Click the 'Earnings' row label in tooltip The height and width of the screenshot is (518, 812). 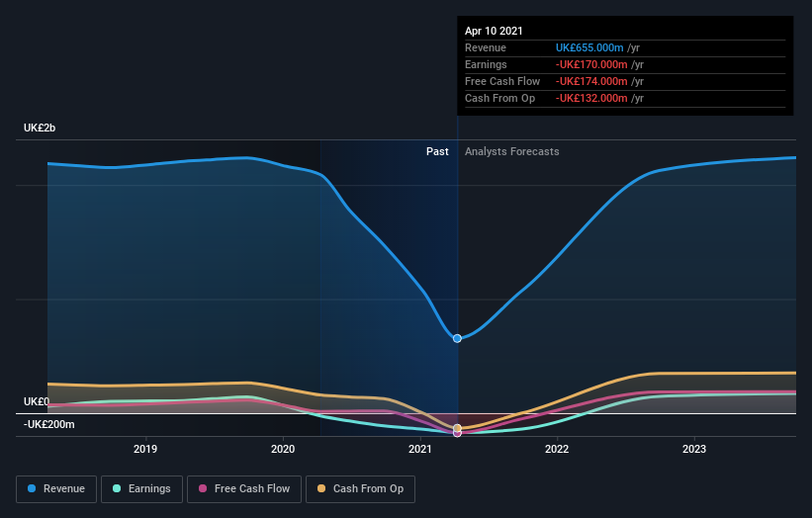coord(486,64)
